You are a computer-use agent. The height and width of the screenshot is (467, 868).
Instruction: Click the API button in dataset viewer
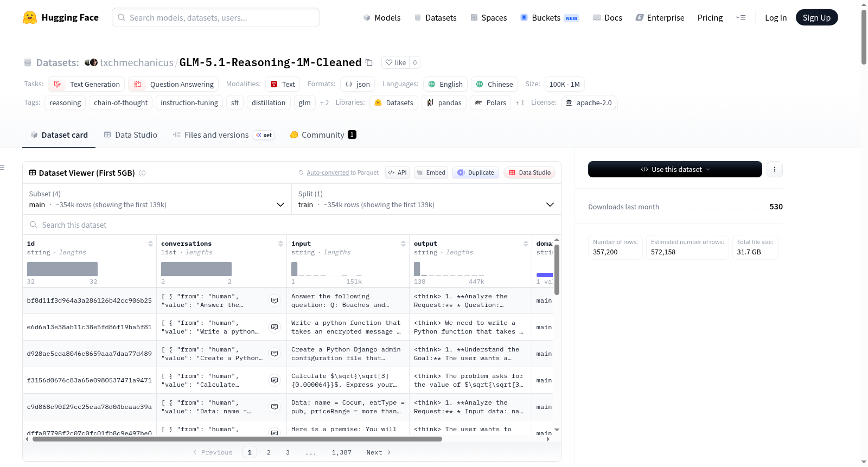click(397, 172)
